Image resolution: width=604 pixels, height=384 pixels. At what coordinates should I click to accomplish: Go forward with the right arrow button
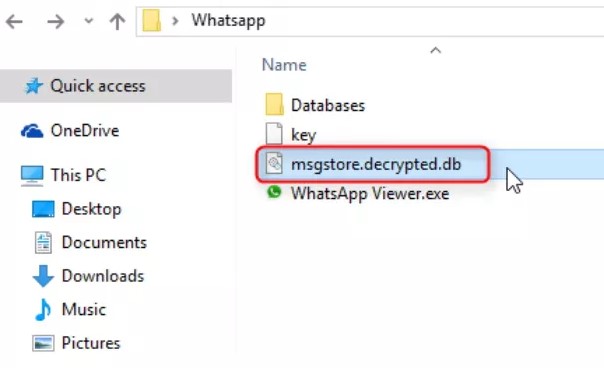pos(55,22)
